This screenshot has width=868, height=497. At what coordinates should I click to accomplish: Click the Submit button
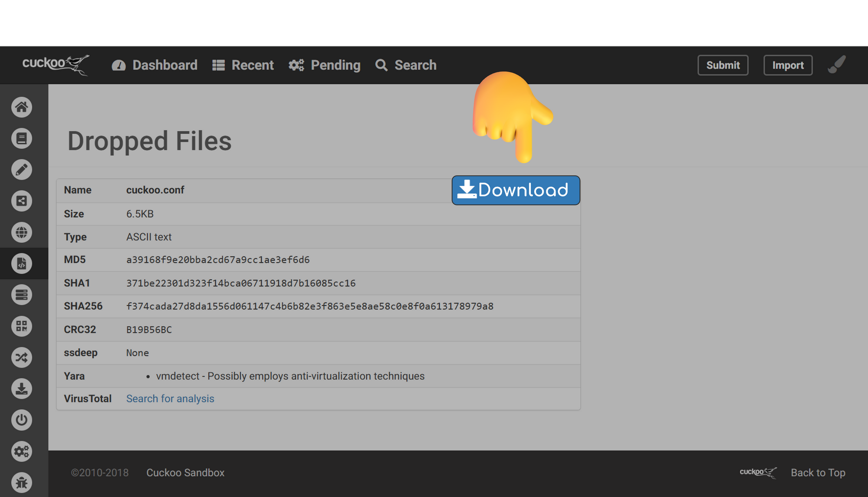723,65
